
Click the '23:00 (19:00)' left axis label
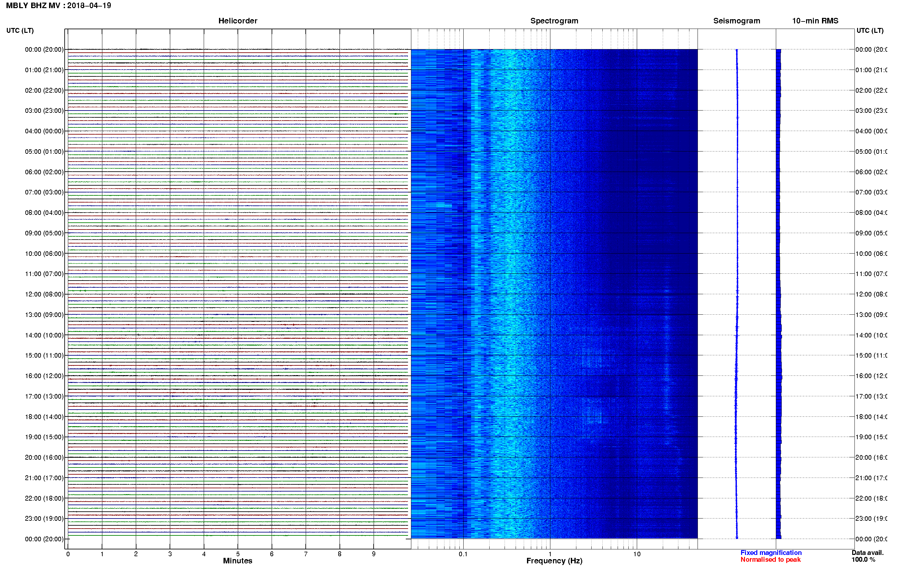pos(44,519)
